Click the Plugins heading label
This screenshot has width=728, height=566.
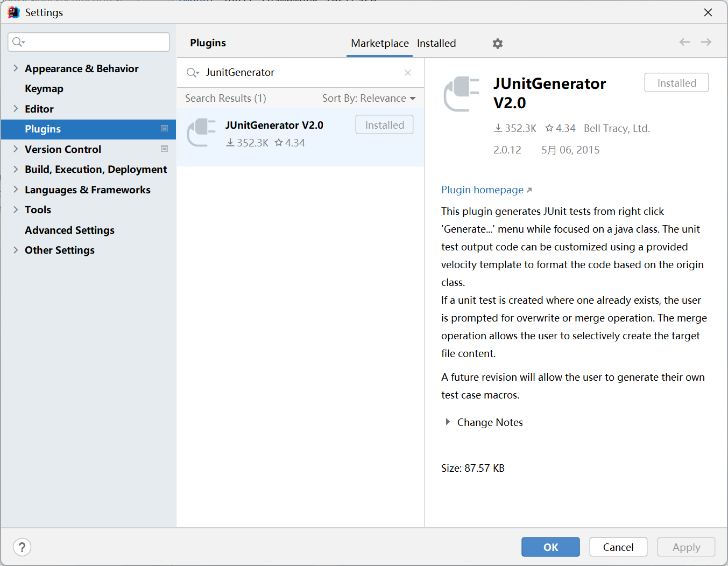pyautogui.click(x=208, y=43)
